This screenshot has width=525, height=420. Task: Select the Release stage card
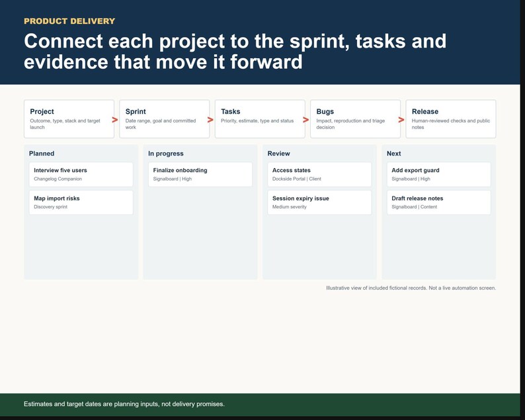coord(451,119)
